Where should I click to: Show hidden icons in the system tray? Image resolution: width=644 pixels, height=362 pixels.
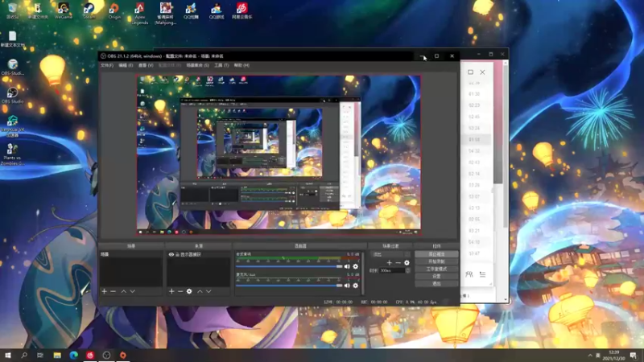[x=590, y=355]
